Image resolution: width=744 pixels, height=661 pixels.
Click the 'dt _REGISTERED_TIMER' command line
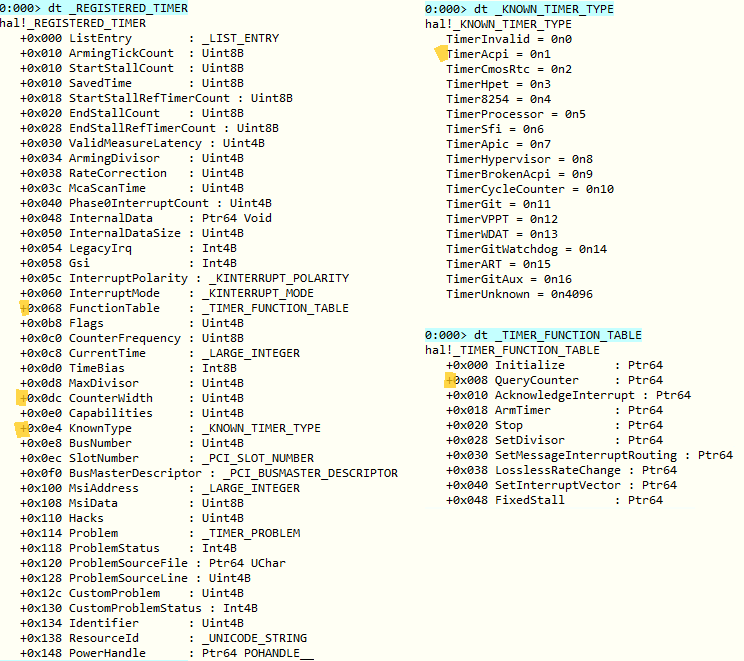click(x=94, y=8)
